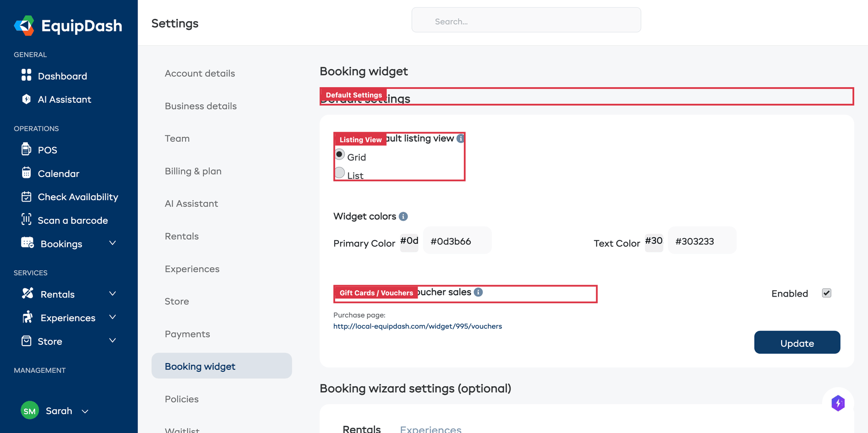The image size is (868, 433).
Task: Click the info icon beside Default listing view
Action: pos(461,138)
